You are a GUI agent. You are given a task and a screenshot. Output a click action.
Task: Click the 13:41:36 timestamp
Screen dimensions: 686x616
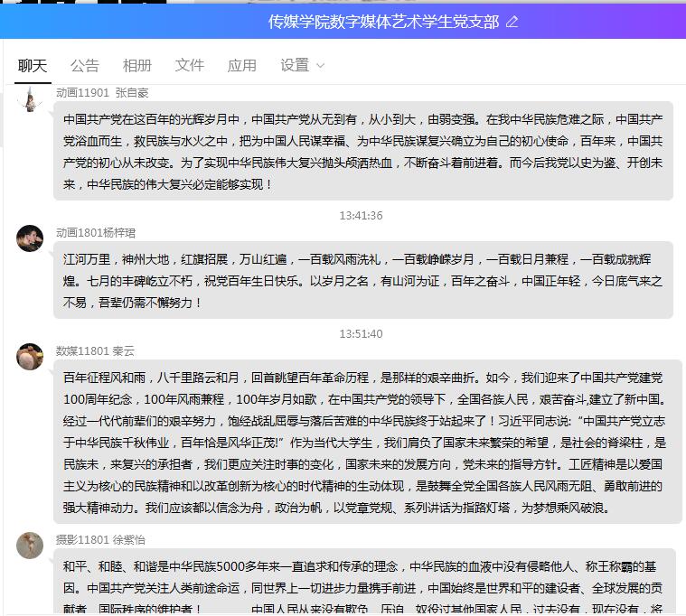(x=361, y=216)
